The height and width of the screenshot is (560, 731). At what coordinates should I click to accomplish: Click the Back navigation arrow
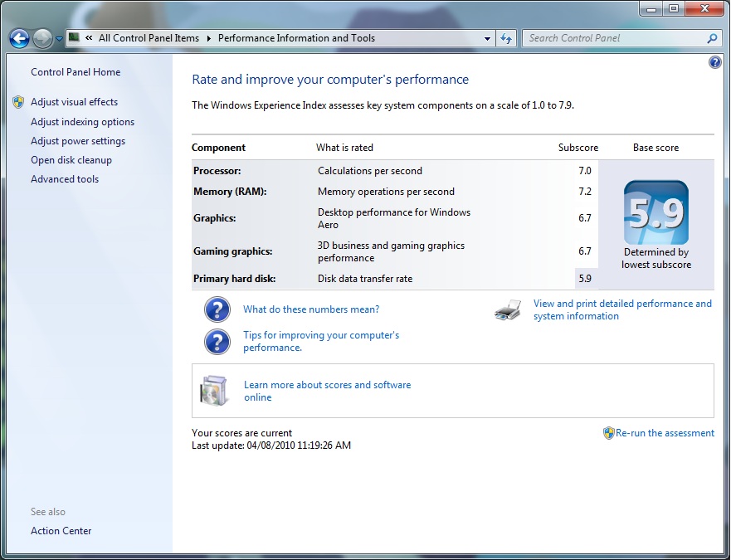(20, 39)
